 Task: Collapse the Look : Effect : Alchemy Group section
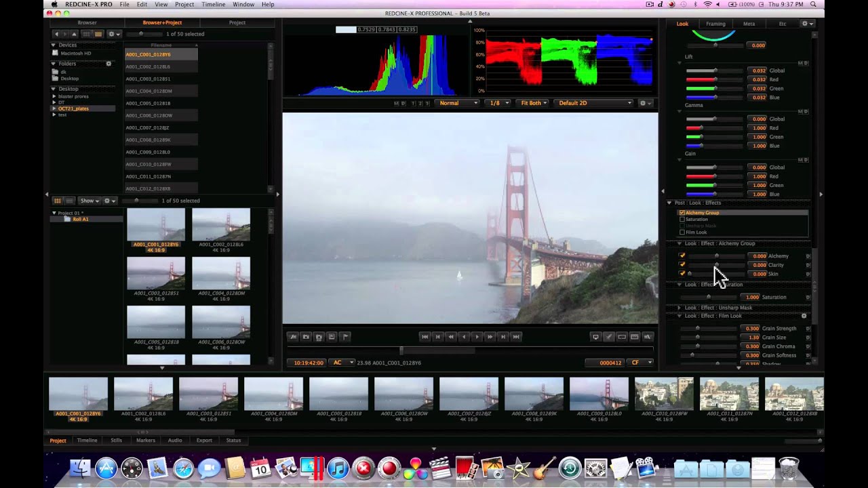click(x=679, y=243)
